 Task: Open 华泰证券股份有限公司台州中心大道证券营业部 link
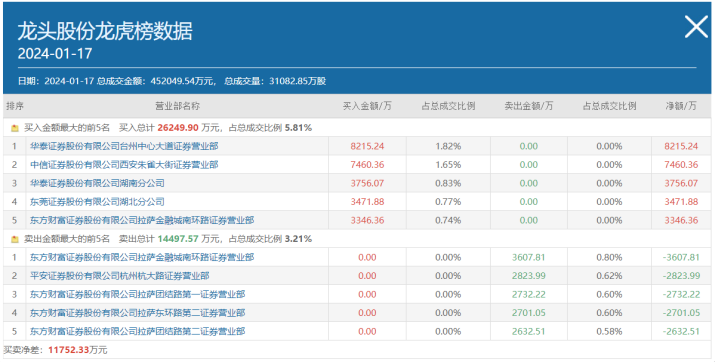[124, 146]
